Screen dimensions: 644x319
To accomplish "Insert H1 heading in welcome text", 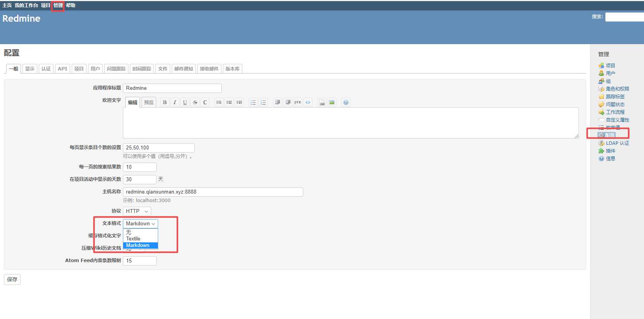I will point(219,102).
